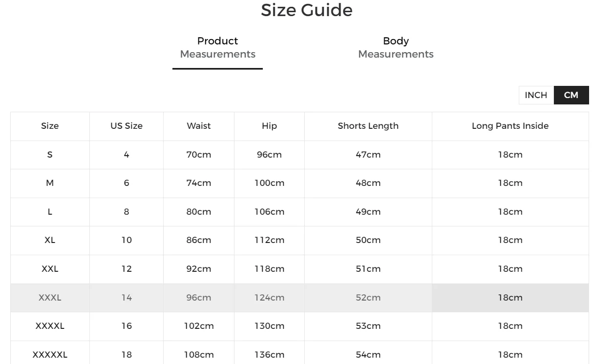Click the S size row label

(x=50, y=155)
